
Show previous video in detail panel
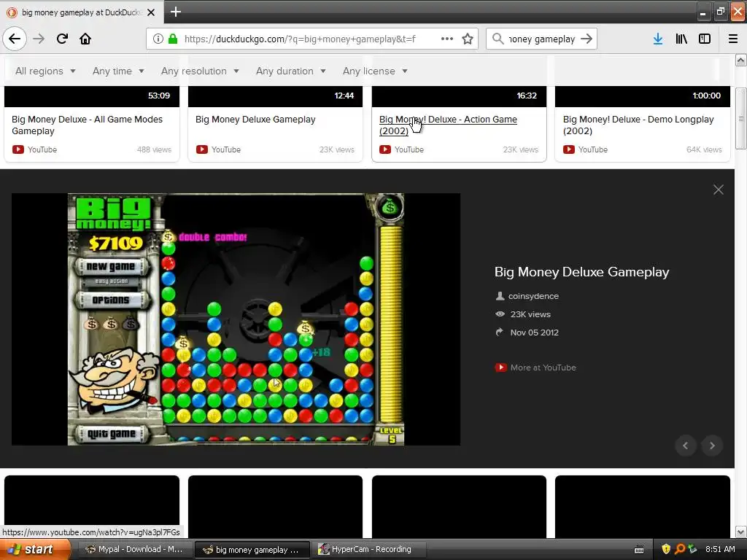point(686,446)
